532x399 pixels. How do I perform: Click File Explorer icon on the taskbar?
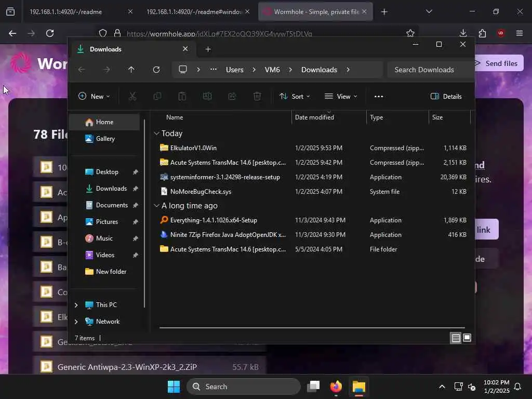tap(358, 387)
